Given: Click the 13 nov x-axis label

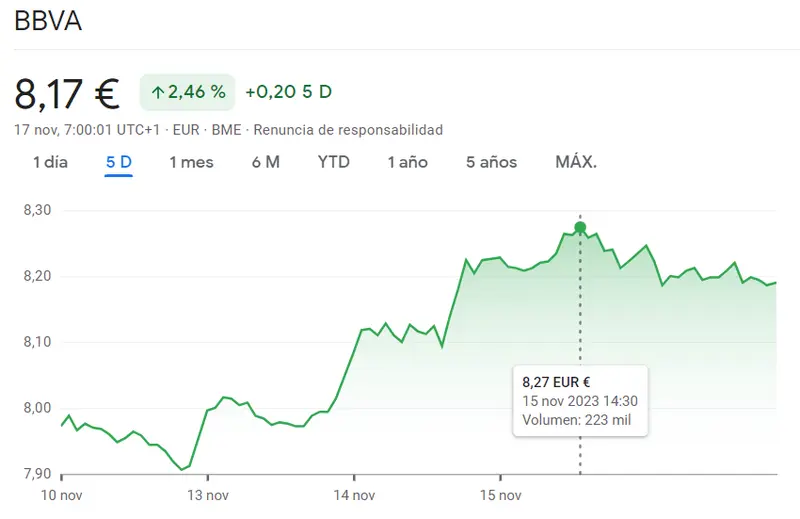Looking at the screenshot, I should point(208,495).
